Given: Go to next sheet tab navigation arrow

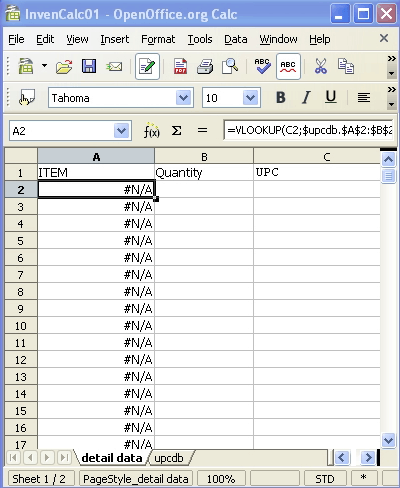Looking at the screenshot, I should pos(47,458).
